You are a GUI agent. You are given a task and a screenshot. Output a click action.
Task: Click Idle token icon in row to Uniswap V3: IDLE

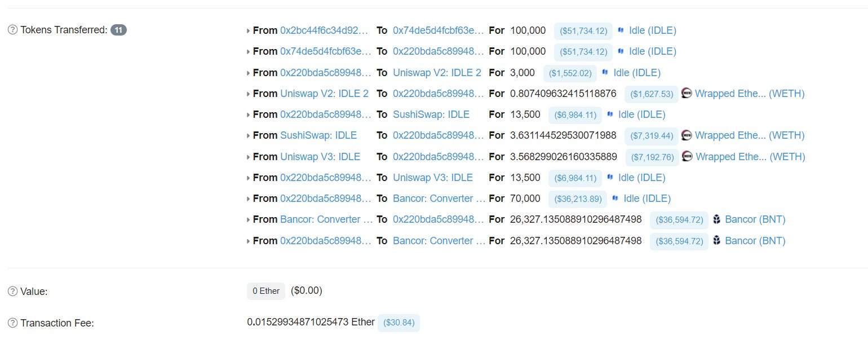tap(610, 178)
